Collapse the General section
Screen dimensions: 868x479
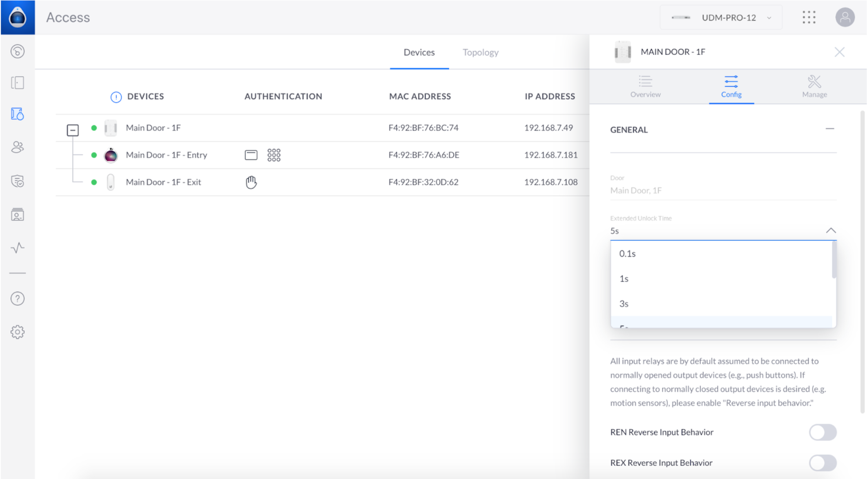[x=830, y=129]
